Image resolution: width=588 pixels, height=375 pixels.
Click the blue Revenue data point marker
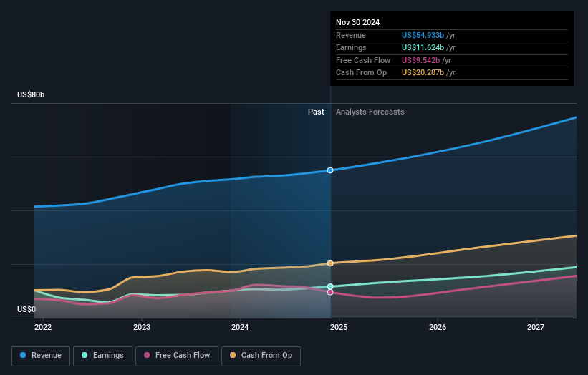[x=330, y=170]
